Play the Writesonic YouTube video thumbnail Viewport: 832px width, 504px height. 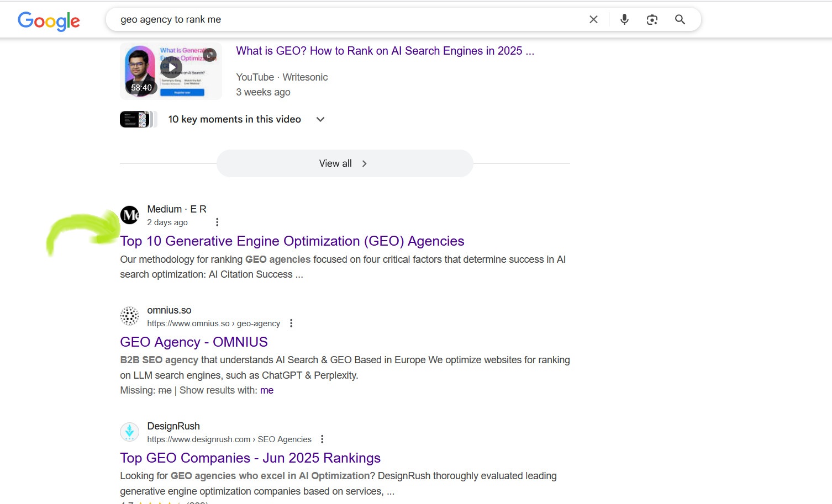(x=171, y=71)
